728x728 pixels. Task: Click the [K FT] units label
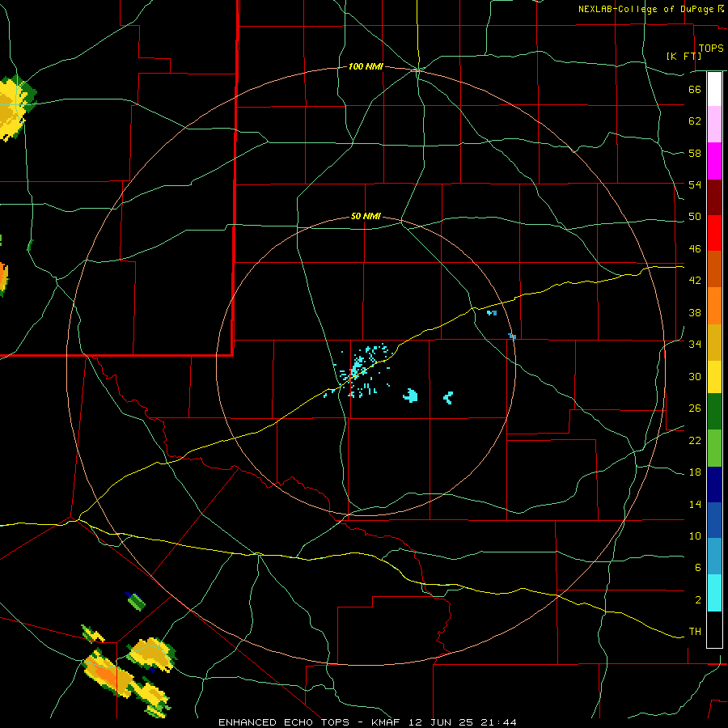pos(684,56)
